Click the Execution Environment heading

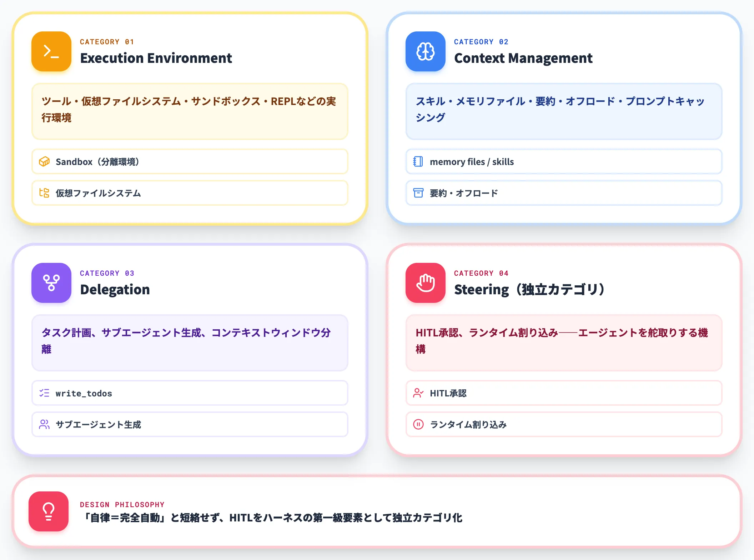click(156, 58)
